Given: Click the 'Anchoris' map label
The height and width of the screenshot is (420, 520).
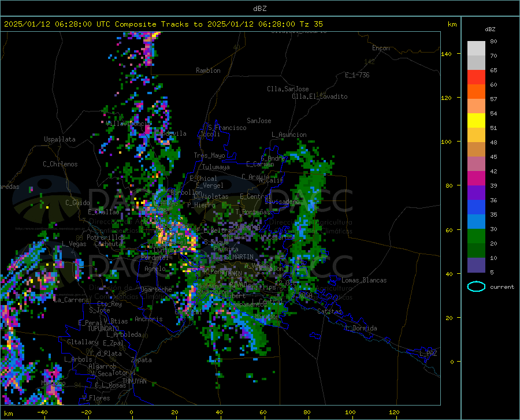Looking at the screenshot, I should [x=148, y=319].
